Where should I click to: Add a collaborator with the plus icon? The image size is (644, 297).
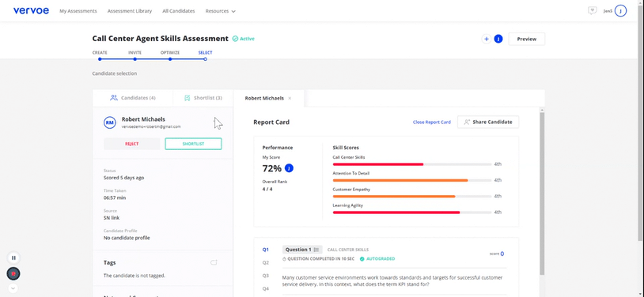[x=487, y=39]
